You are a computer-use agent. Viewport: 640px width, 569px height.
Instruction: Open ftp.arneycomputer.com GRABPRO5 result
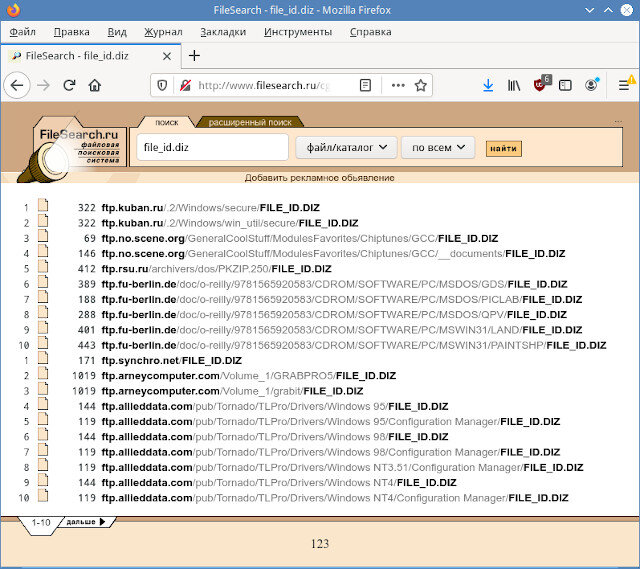[x=249, y=376]
